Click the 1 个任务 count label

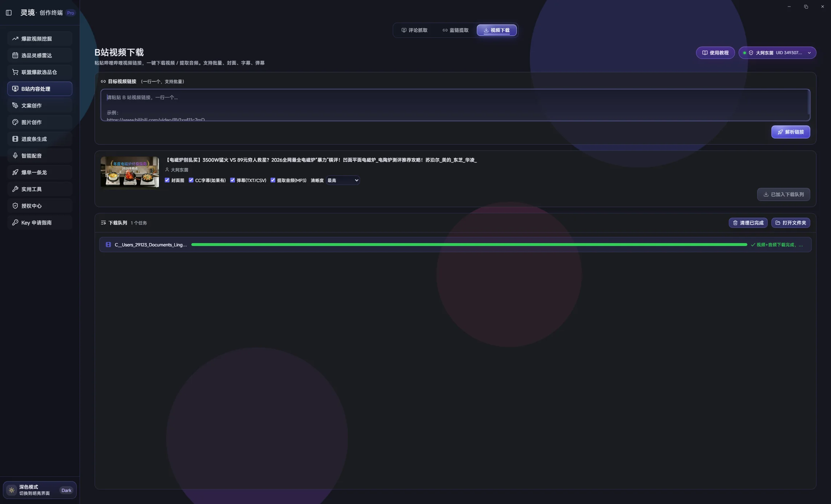point(139,223)
